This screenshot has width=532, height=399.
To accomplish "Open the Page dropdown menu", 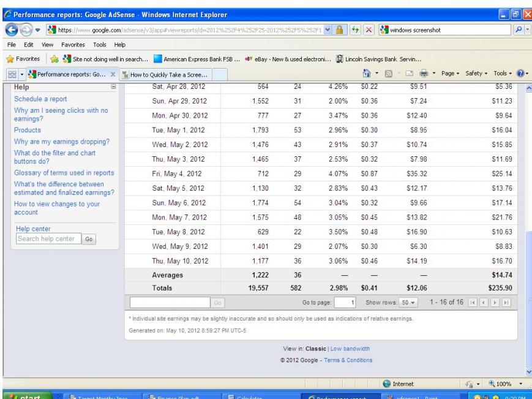I will 450,74.
